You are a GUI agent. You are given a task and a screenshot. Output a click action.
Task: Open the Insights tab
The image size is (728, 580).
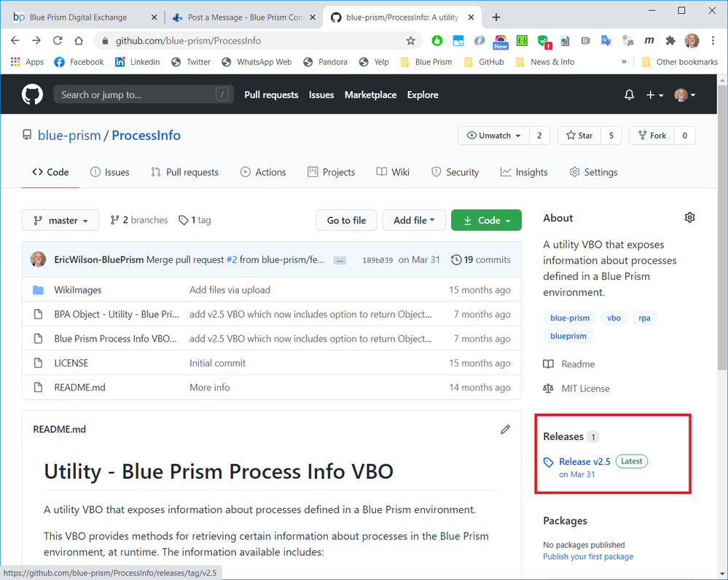click(524, 172)
